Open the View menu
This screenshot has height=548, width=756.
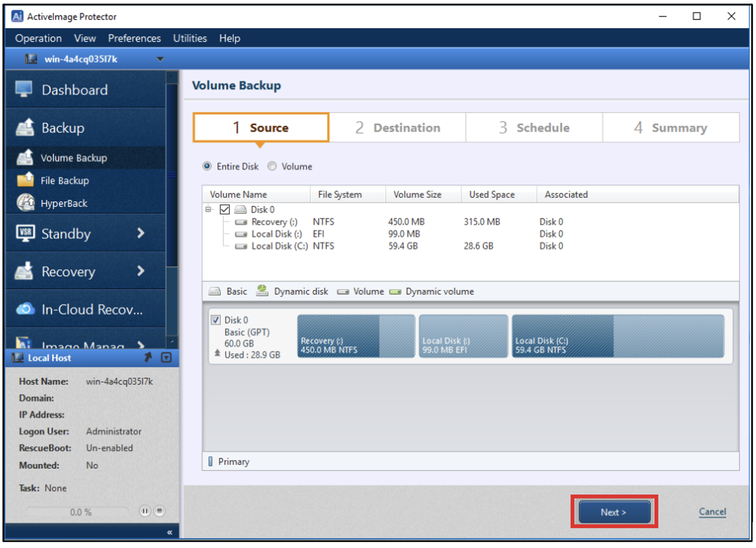click(x=85, y=38)
